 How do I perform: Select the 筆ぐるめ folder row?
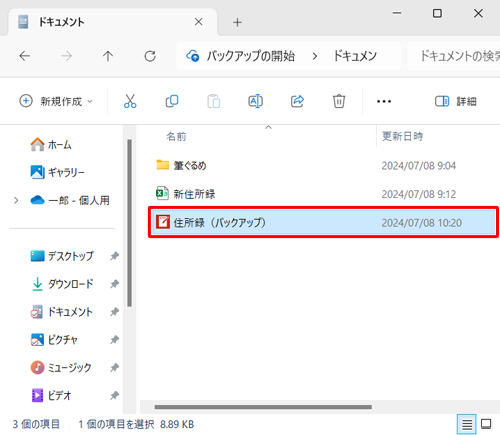[x=323, y=165]
